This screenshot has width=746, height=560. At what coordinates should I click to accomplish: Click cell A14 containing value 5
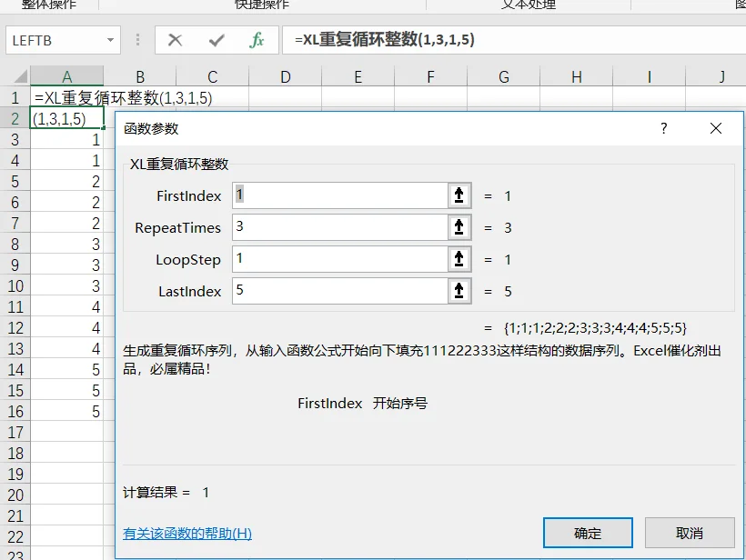tap(67, 369)
